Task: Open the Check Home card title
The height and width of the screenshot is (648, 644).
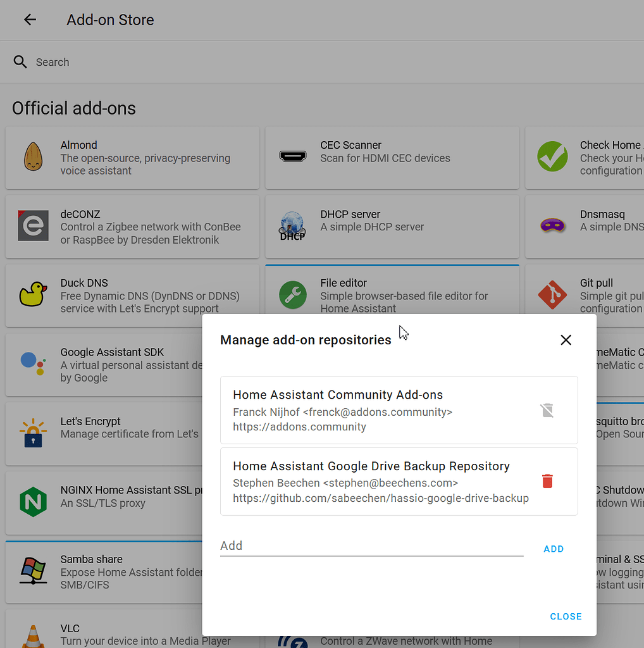Action: (611, 145)
